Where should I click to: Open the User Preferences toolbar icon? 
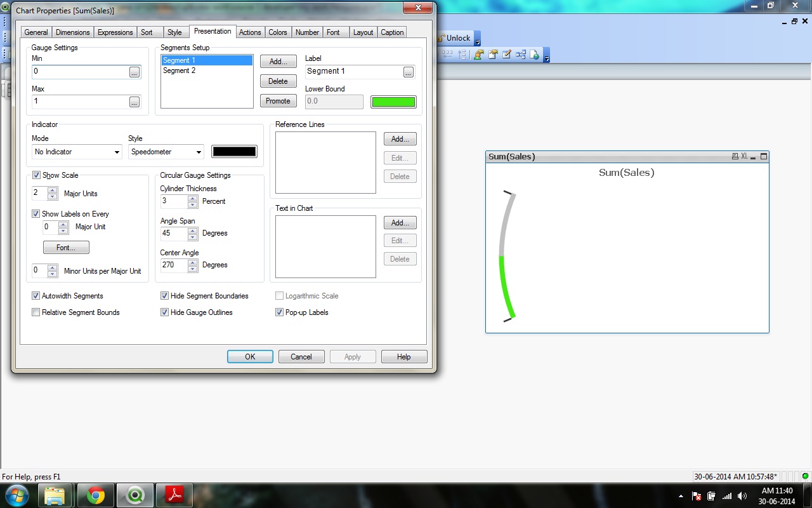click(x=478, y=55)
